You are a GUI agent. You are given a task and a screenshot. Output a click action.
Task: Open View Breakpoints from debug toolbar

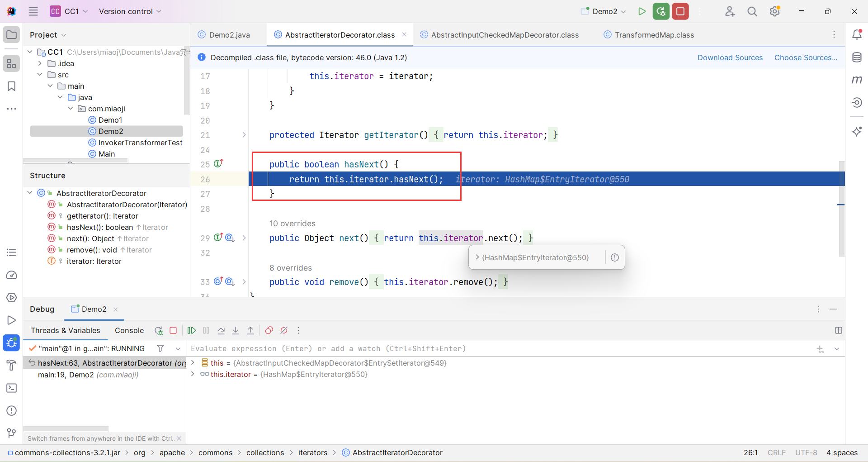269,330
